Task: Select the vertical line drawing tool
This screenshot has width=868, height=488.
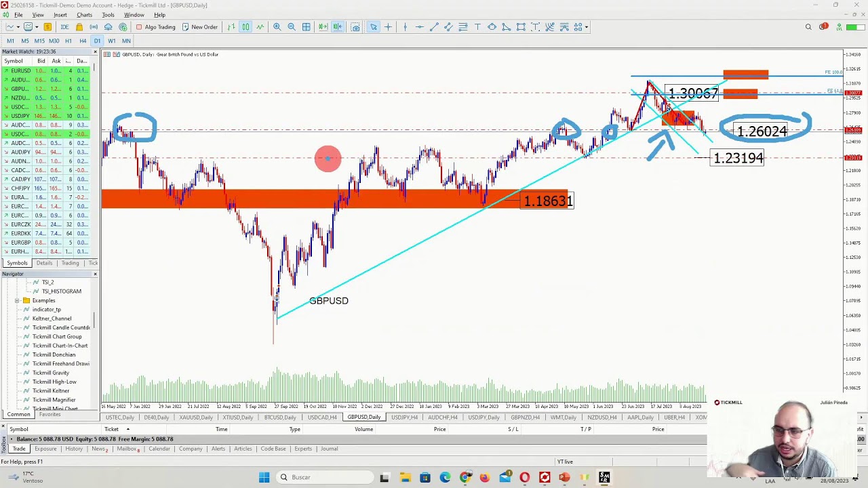Action: pyautogui.click(x=405, y=27)
